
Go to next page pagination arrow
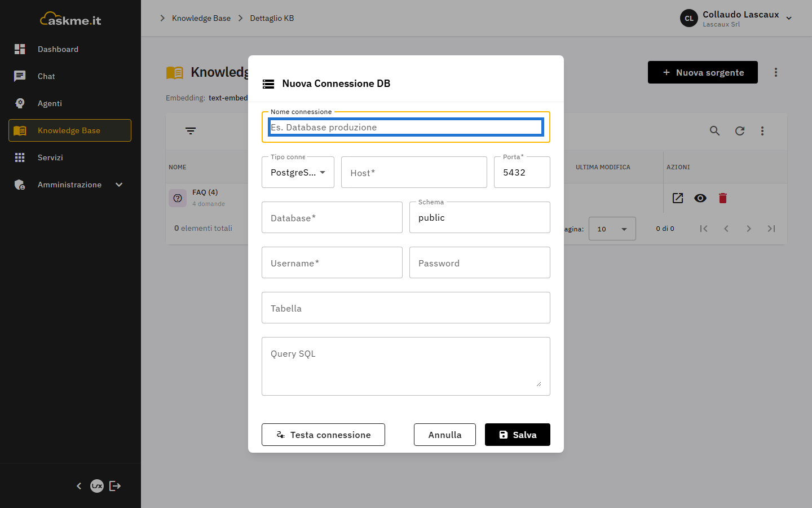[x=749, y=229]
